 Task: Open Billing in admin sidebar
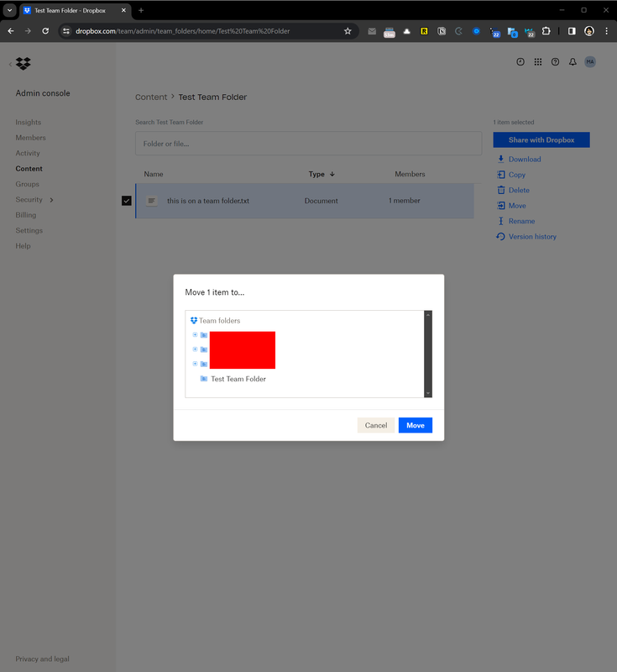click(x=26, y=215)
